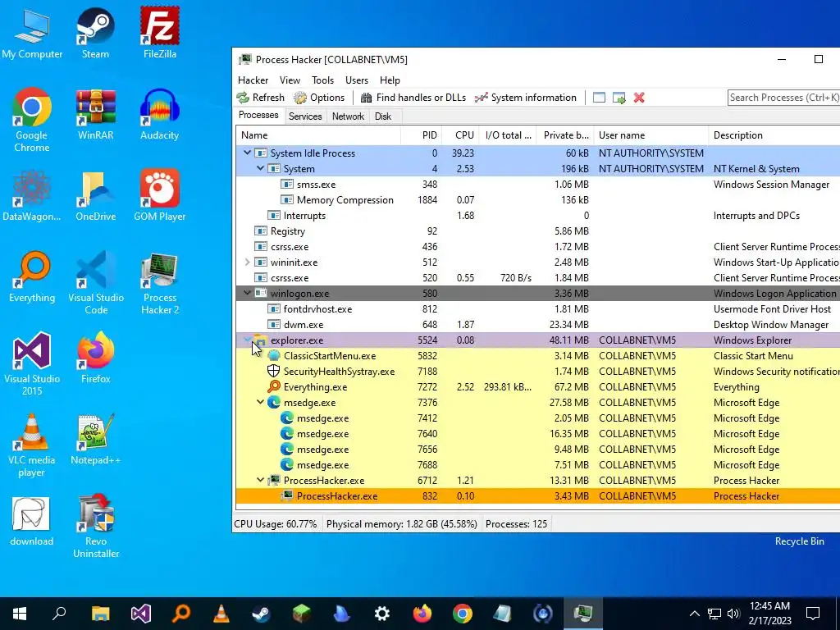
Task: Open Settings gear on the taskbar
Action: pyautogui.click(x=382, y=614)
